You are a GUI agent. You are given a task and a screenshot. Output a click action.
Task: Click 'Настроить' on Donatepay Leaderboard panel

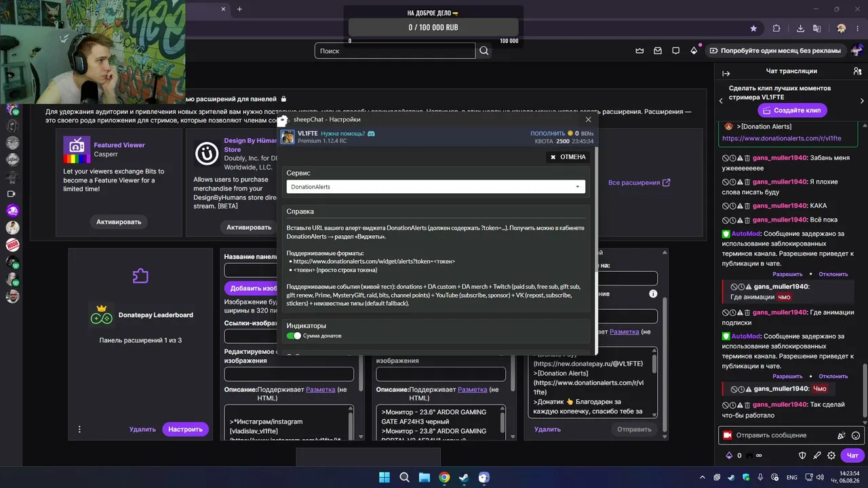(x=185, y=429)
